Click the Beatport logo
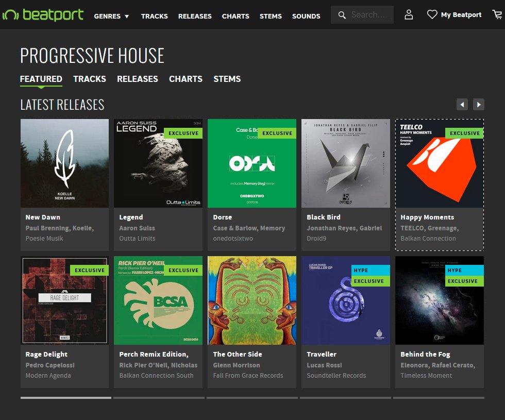 pyautogui.click(x=43, y=15)
